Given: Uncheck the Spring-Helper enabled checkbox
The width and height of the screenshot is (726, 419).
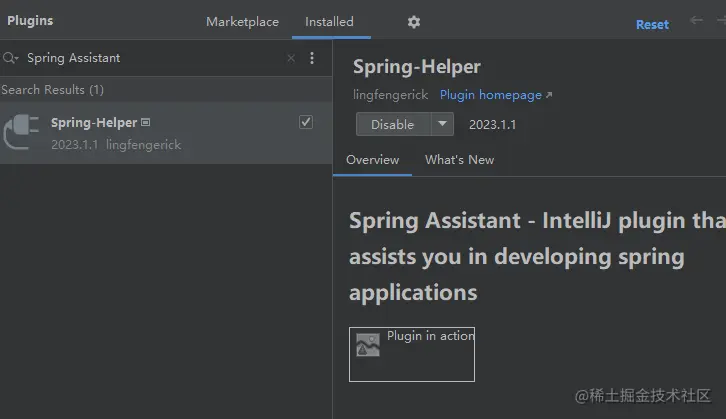Looking at the screenshot, I should pos(306,122).
